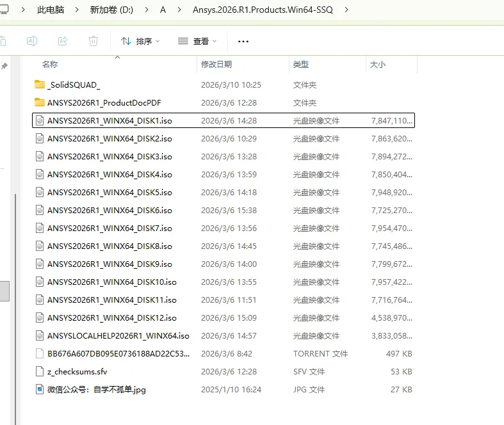Select DISK3.iso file icon
This screenshot has height=425, width=504.
pos(40,156)
